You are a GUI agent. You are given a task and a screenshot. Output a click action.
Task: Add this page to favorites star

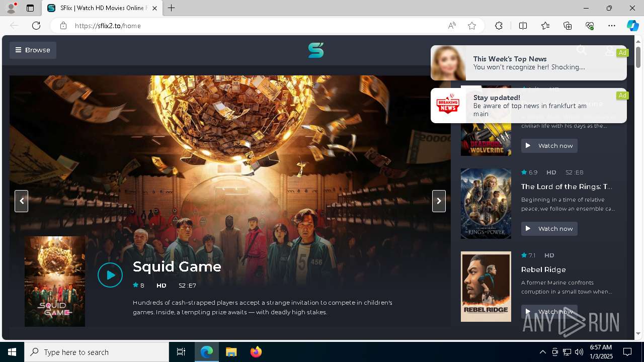coord(472,26)
